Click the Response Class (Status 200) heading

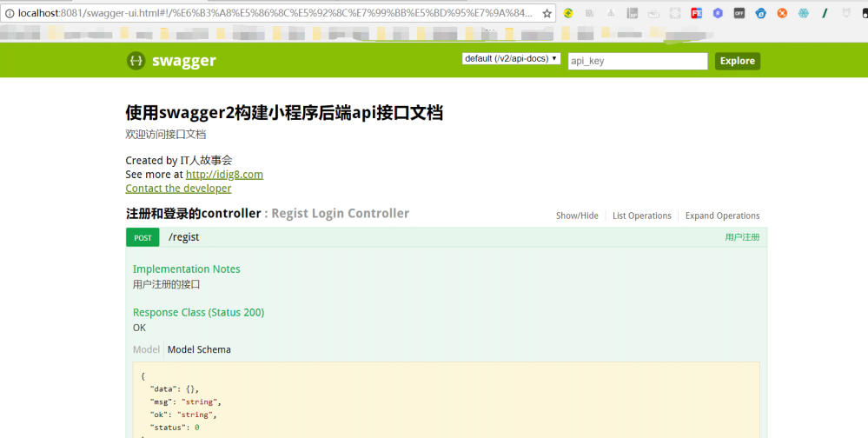(198, 312)
